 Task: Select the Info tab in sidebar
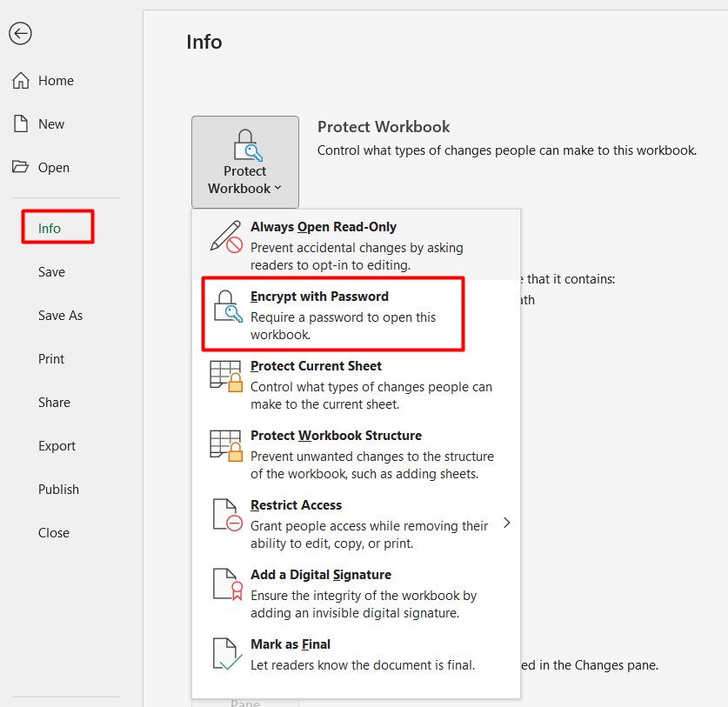pos(50,229)
